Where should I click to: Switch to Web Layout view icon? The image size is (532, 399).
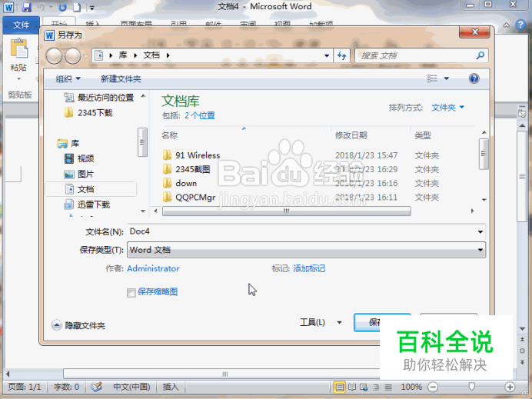(364, 387)
